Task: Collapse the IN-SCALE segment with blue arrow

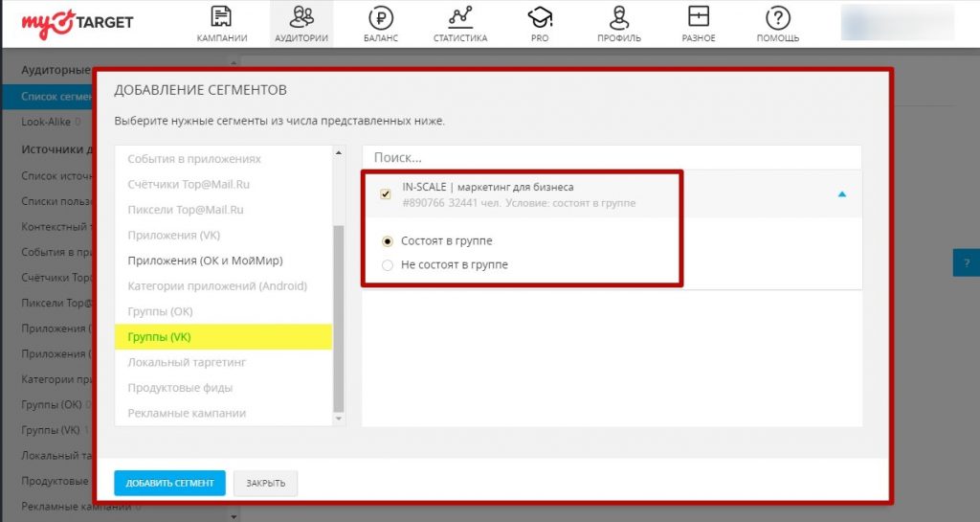Action: (x=842, y=194)
